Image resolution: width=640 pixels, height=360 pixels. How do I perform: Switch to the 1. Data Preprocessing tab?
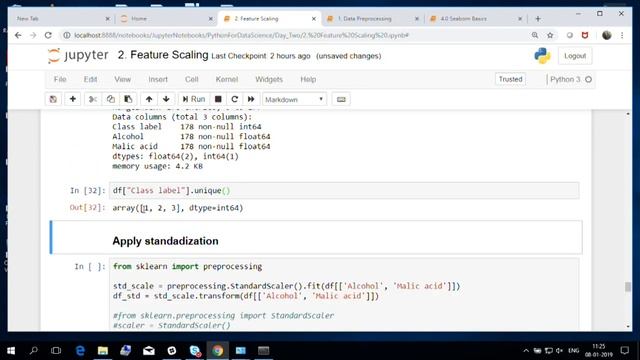point(373,19)
